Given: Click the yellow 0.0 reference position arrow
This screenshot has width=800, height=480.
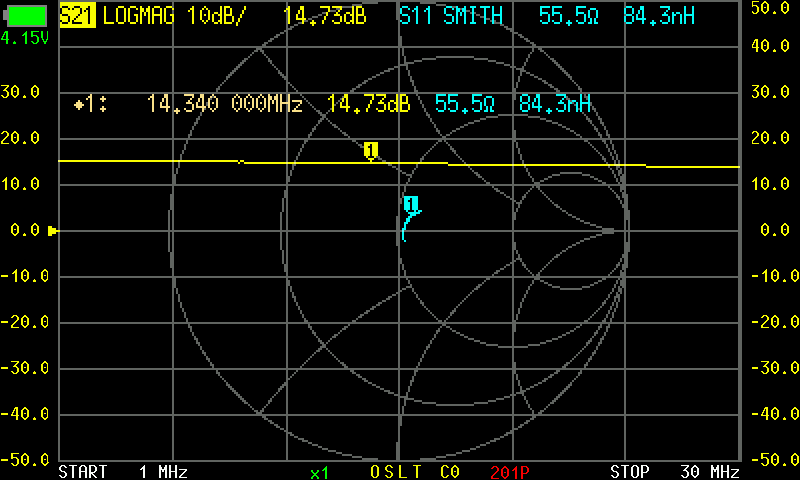Looking at the screenshot, I should [53, 231].
